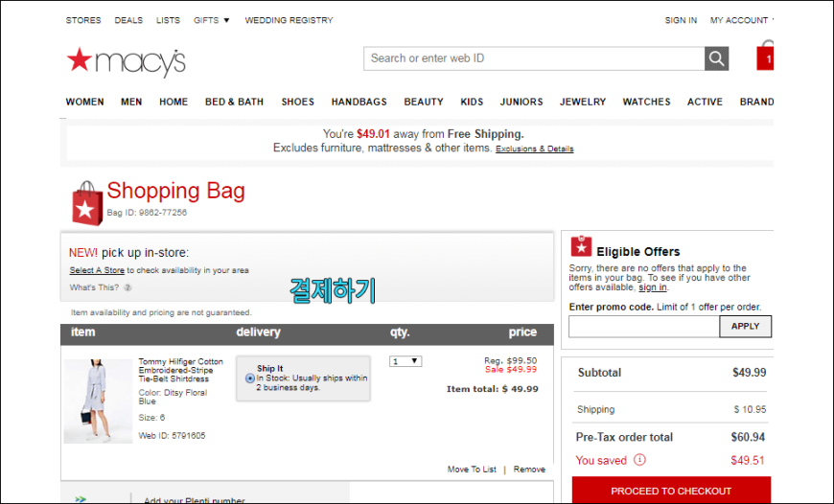834x504 pixels.
Task: Click Size: 6 text
Action: pyautogui.click(x=152, y=418)
